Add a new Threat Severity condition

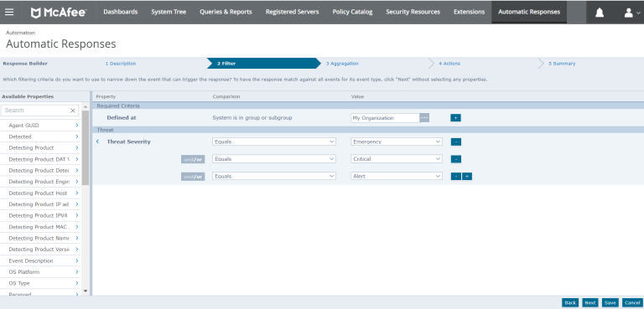467,177
